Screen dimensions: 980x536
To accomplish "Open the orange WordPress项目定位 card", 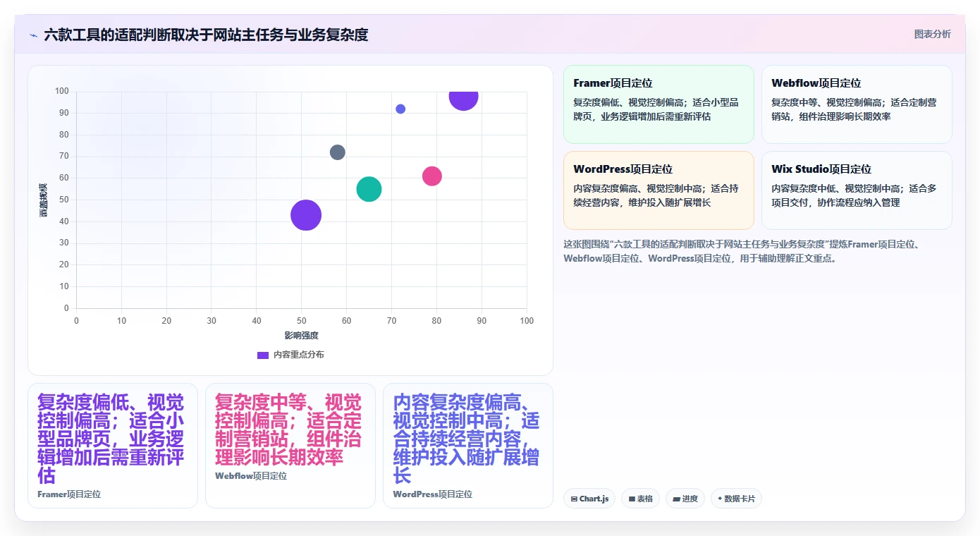I will pos(659,190).
